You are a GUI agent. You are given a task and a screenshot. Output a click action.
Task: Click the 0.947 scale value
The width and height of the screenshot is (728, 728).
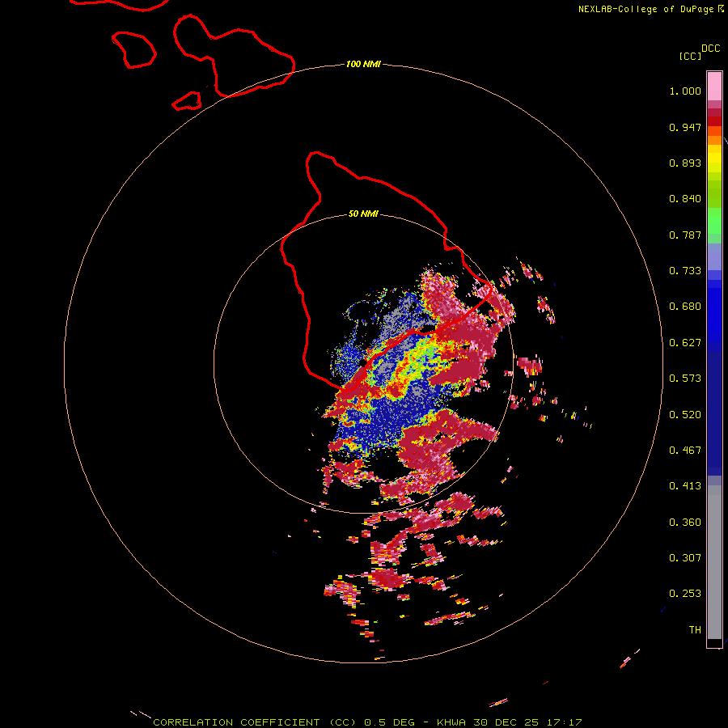point(685,127)
